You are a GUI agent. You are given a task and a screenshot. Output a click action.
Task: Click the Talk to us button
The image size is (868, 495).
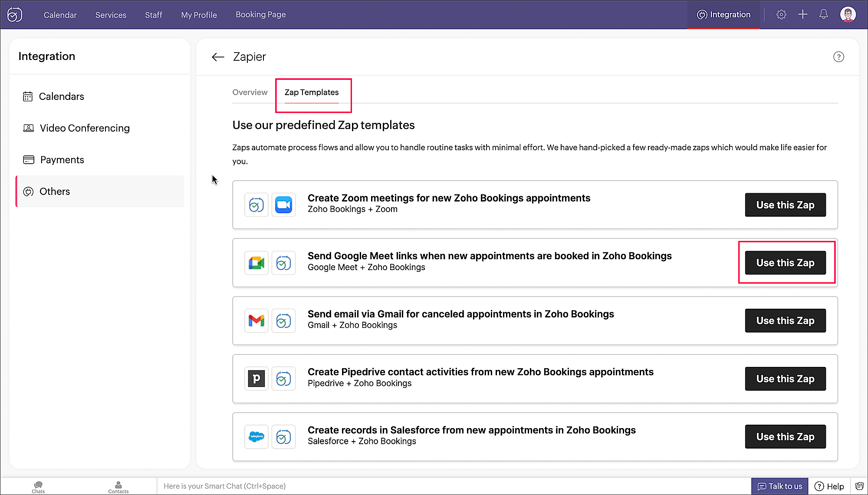(779, 486)
